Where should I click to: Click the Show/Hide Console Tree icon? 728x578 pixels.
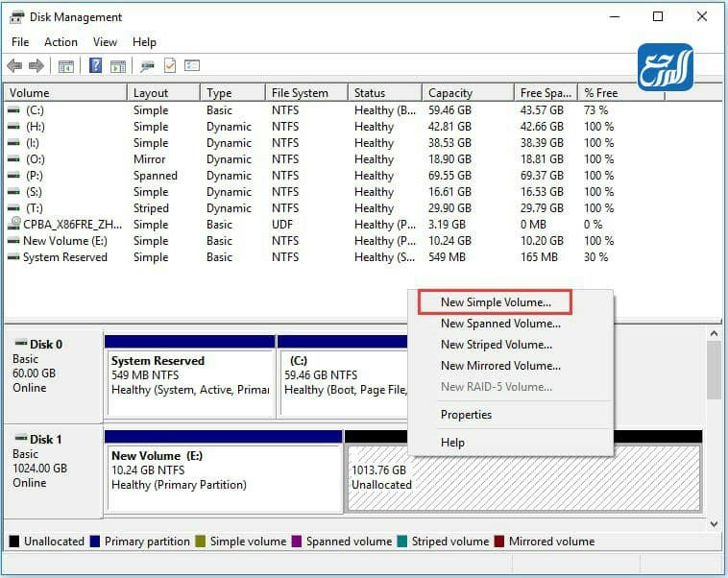pos(66,66)
